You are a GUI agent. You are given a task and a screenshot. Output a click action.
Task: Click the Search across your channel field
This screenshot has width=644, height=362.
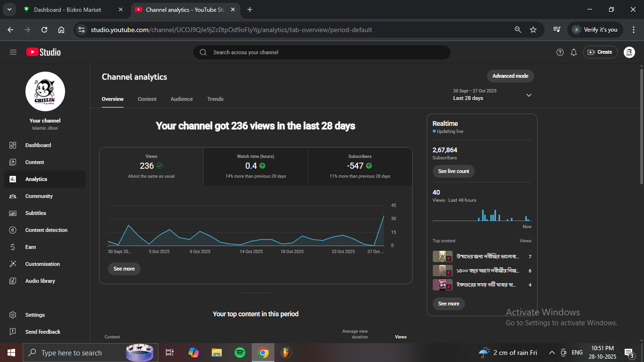point(322,52)
